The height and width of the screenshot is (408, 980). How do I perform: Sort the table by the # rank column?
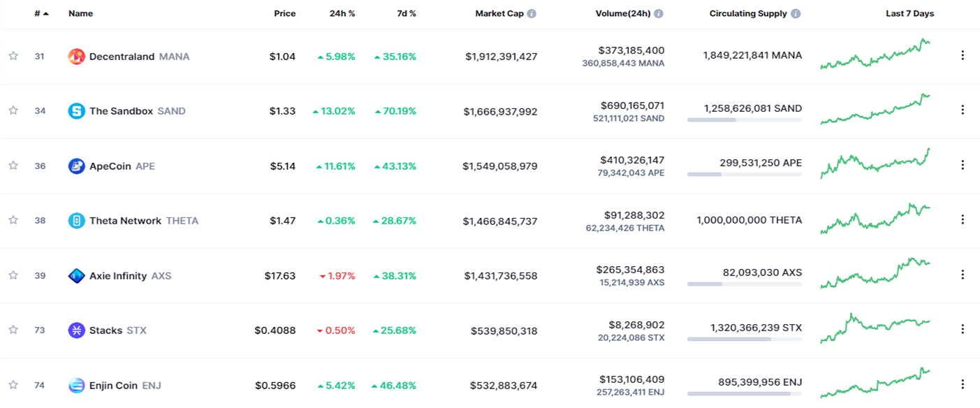[41, 14]
